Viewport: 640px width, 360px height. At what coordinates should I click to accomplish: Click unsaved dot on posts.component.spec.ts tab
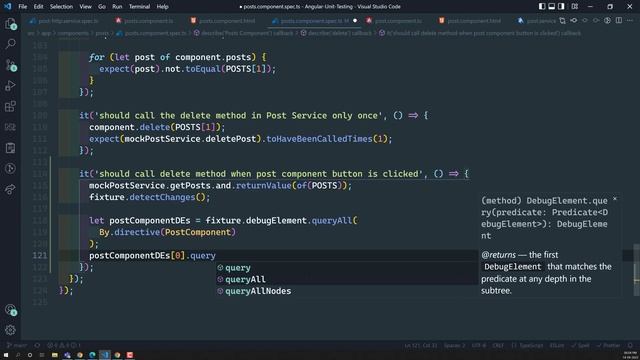coord(355,21)
